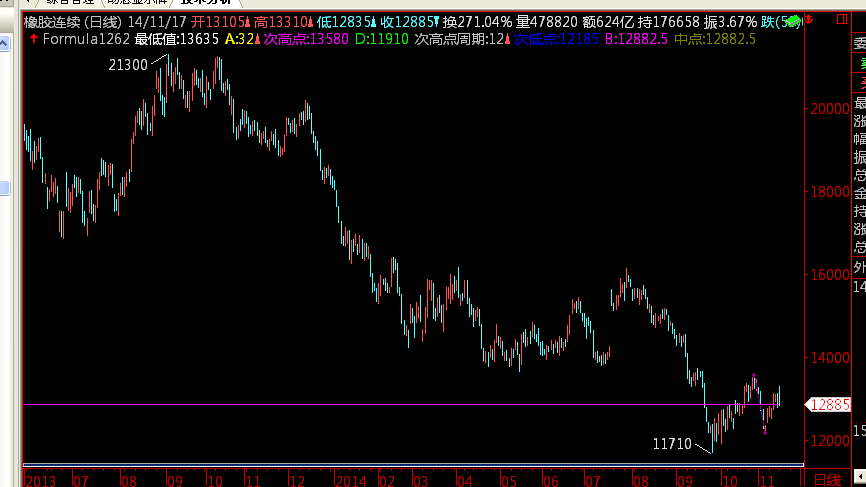Image resolution: width=866 pixels, height=487 pixels.
Task: Click the 振3.67% amplitude value
Action: coord(730,22)
